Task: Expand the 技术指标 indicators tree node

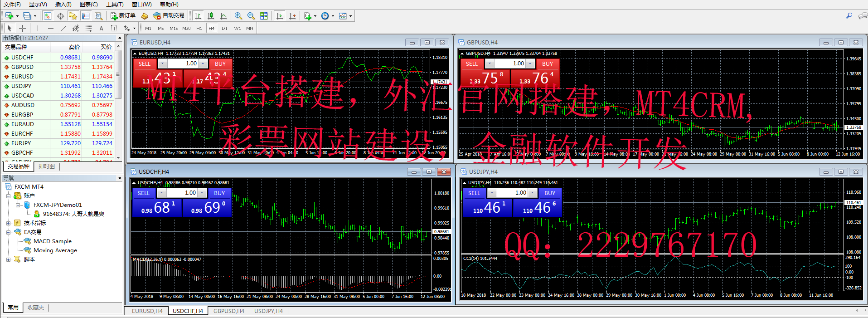Action: coord(8,223)
